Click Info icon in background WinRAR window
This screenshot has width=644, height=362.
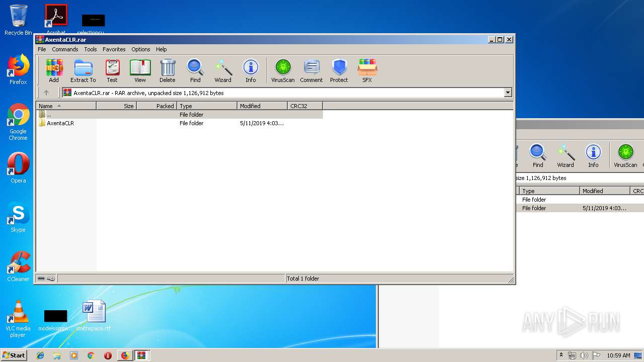(x=593, y=156)
